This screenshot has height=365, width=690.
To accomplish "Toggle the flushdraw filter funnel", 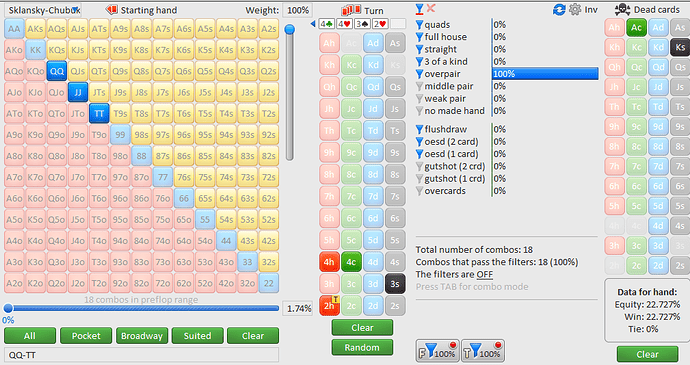I will (419, 129).
